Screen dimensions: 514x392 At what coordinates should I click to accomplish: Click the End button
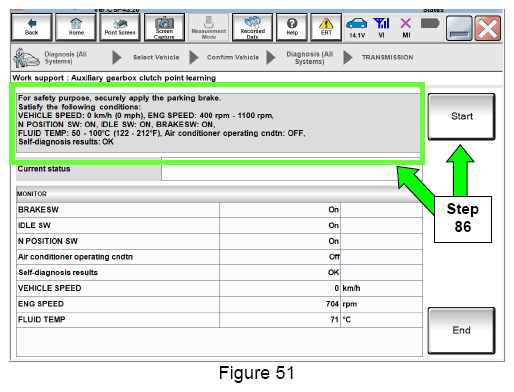point(461,330)
